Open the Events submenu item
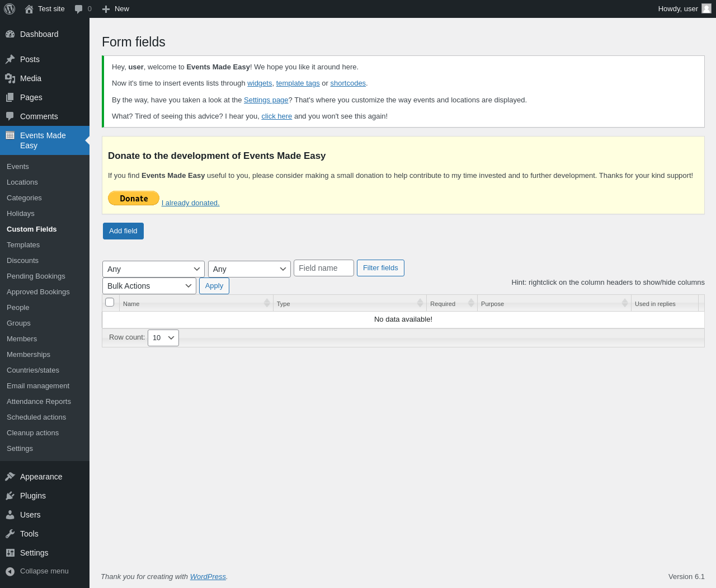This screenshot has height=588, width=716. 18,167
